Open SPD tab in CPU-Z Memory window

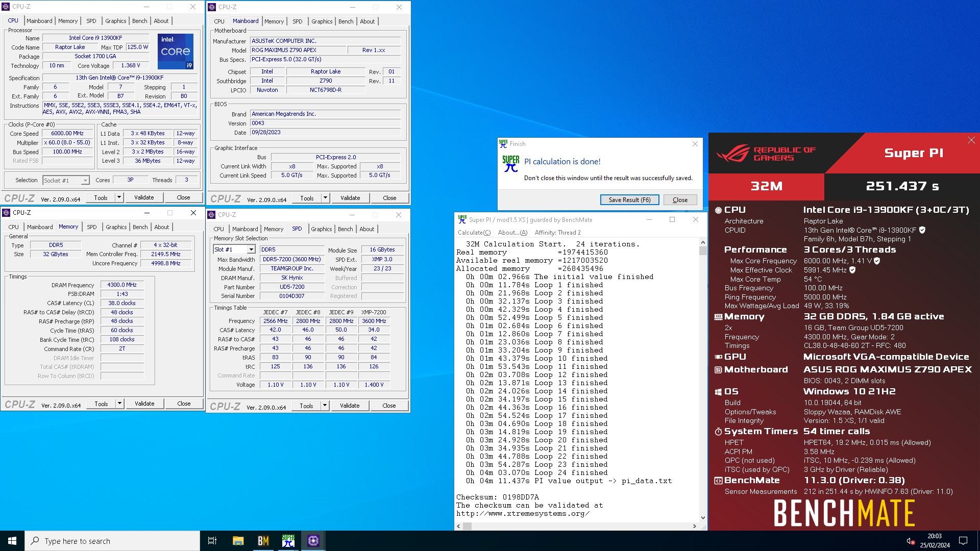point(91,227)
